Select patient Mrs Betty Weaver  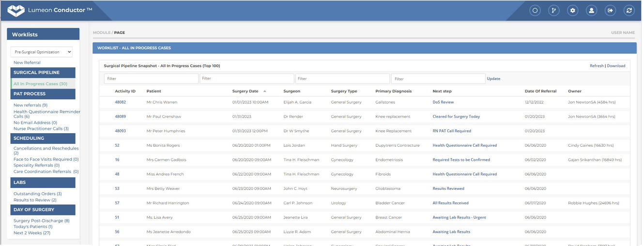click(x=164, y=189)
